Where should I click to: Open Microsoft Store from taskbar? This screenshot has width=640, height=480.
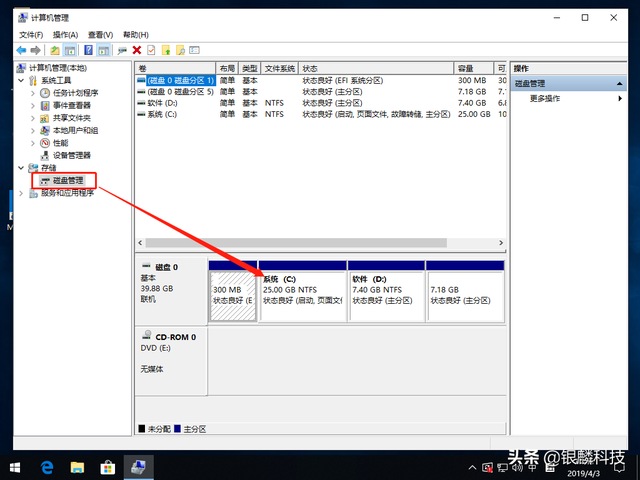coord(108,468)
